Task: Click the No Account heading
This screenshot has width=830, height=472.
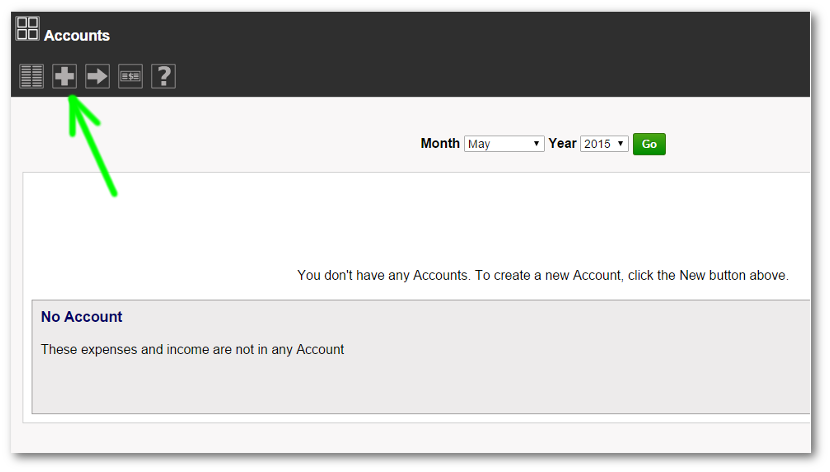Action: 82,317
